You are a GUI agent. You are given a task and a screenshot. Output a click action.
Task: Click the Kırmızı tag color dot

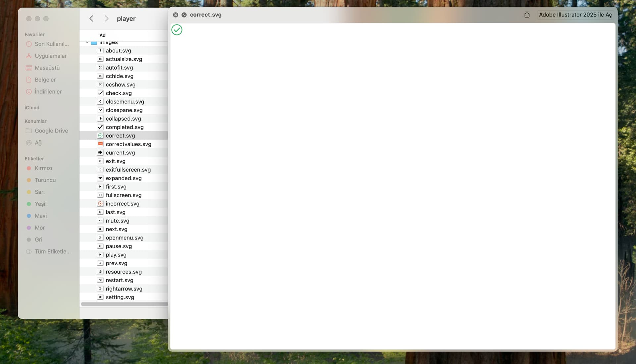29,168
